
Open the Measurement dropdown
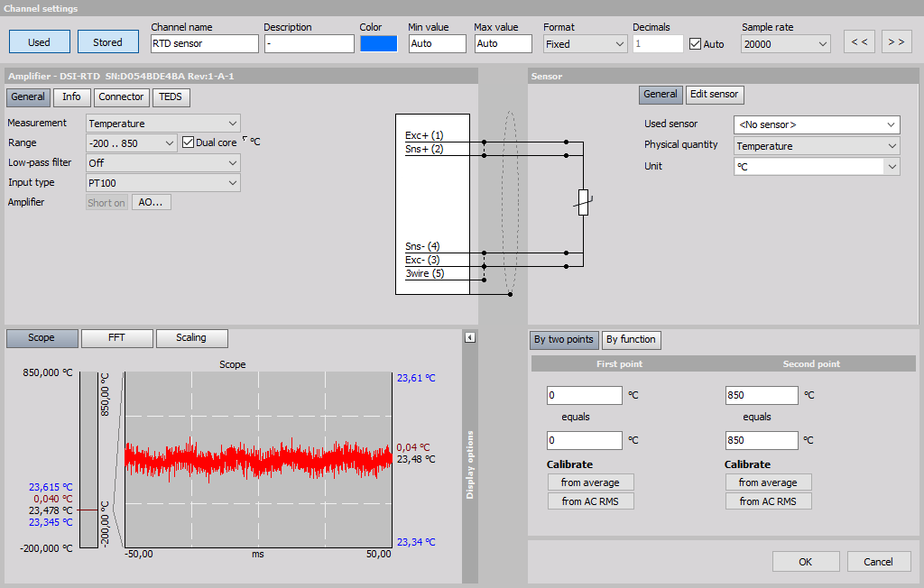click(162, 124)
